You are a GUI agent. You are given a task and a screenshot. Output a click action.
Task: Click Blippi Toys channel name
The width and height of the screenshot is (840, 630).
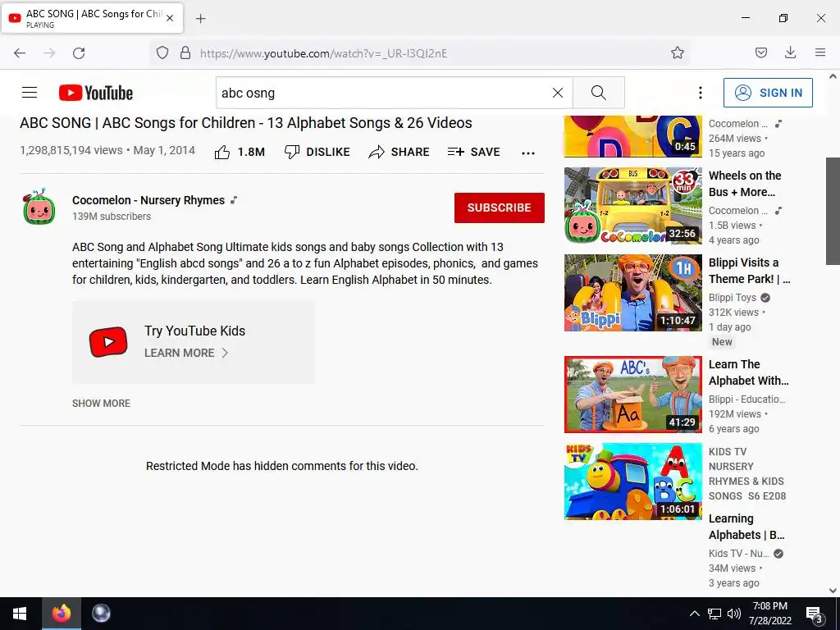pos(733,297)
